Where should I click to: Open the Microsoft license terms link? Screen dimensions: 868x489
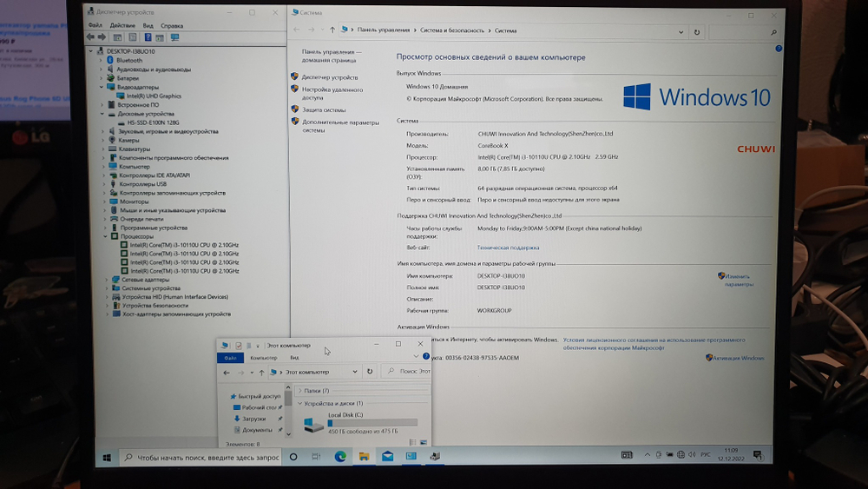click(654, 343)
